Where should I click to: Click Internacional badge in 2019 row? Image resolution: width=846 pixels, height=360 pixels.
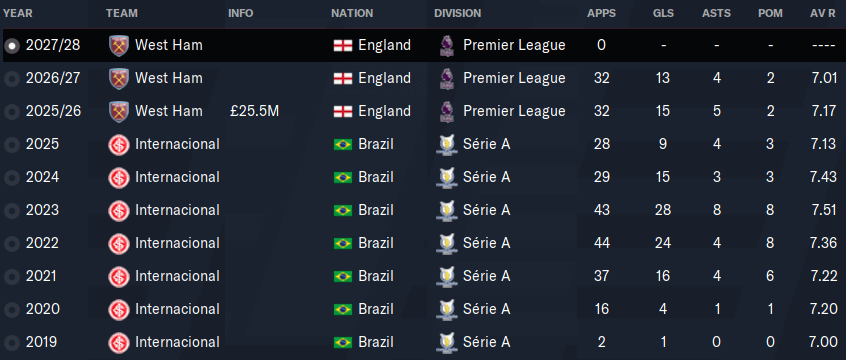tap(118, 343)
